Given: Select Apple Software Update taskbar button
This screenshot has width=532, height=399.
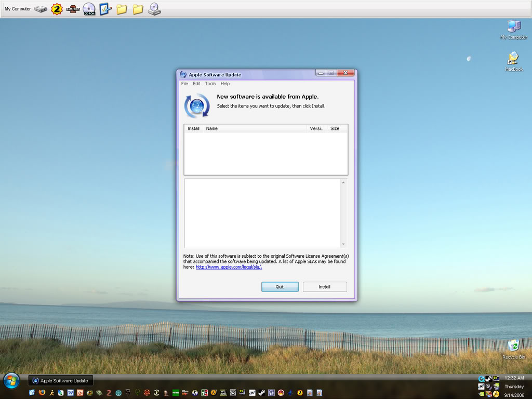Looking at the screenshot, I should click(x=60, y=381).
